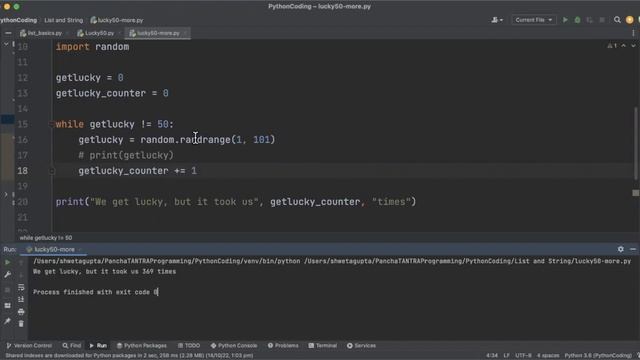The height and width of the screenshot is (360, 640).
Task: Change UTF-8 file encoding in status bar
Action: pyautogui.click(x=523, y=356)
